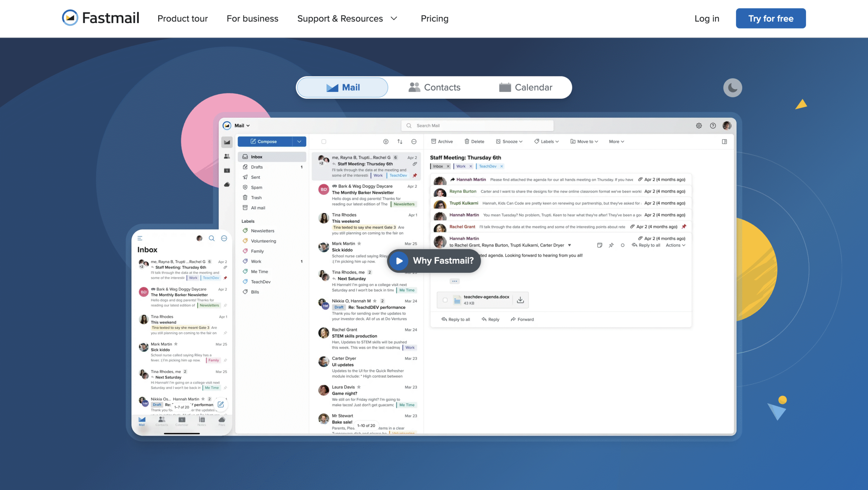Viewport: 868px width, 490px height.
Task: Tap more options icon in phone view
Action: pos(224,238)
